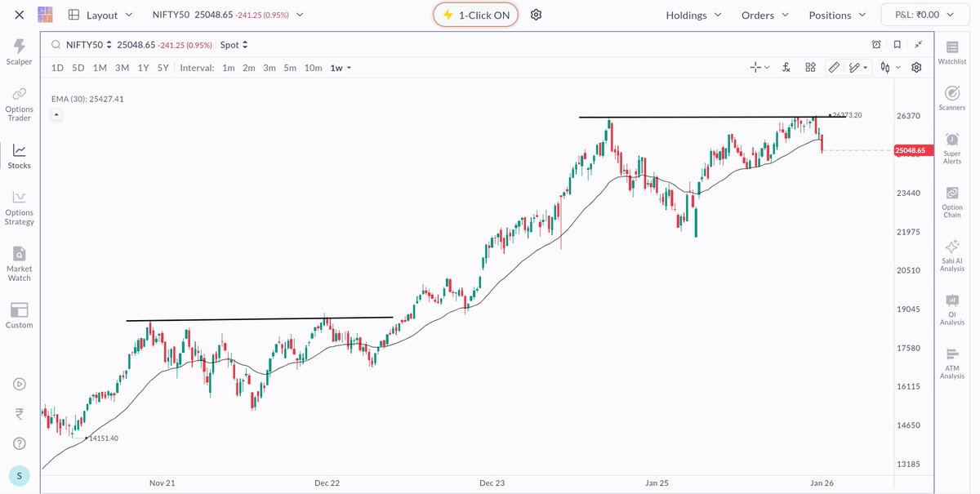Open Super Alerts
This screenshot has width=980, height=494.
(952, 149)
